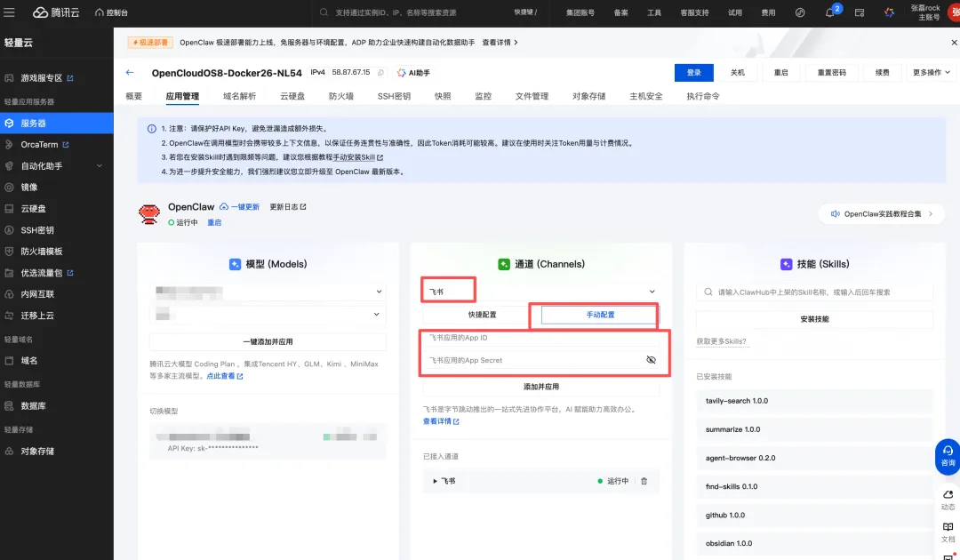Click the 腾讯云 logo
Screen dimensions: 960x560
pos(56,12)
